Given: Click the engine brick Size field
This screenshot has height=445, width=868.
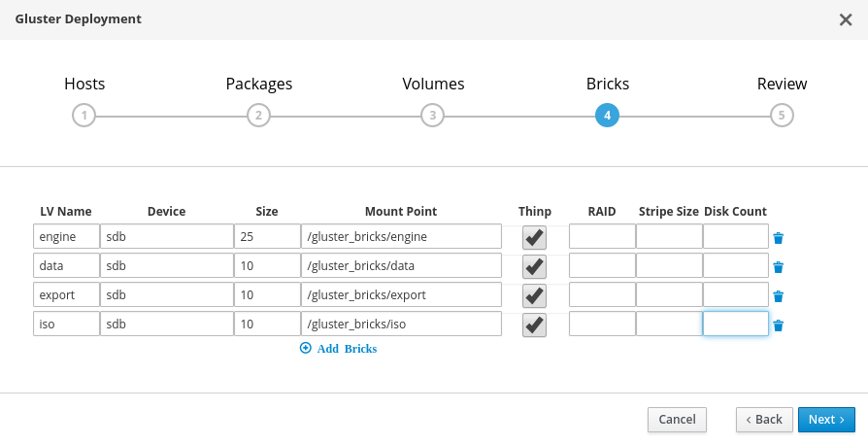Looking at the screenshot, I should tap(266, 237).
